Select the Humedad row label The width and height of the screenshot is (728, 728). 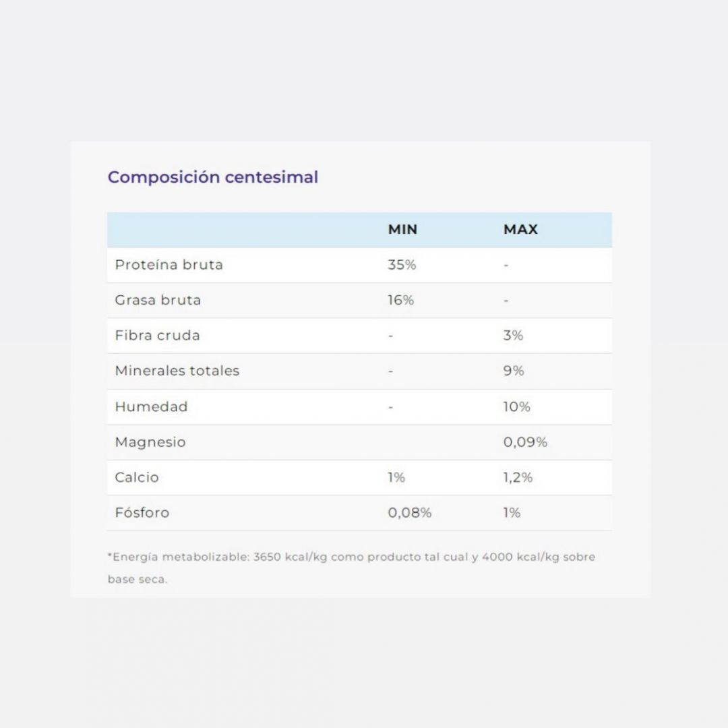point(152,406)
